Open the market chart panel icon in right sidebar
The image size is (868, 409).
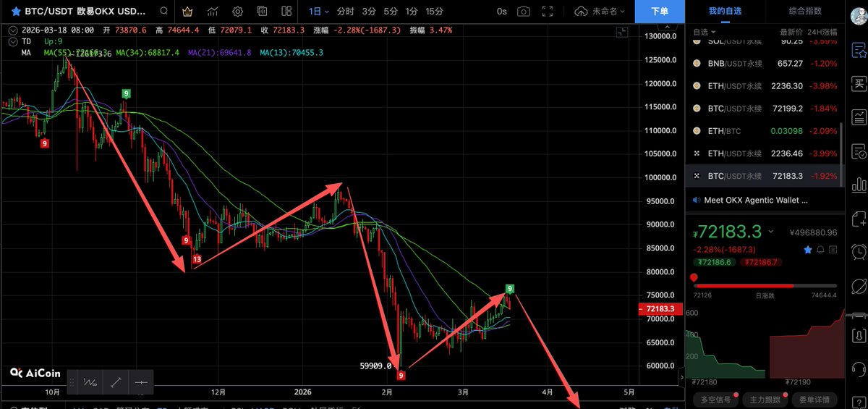pyautogui.click(x=859, y=117)
